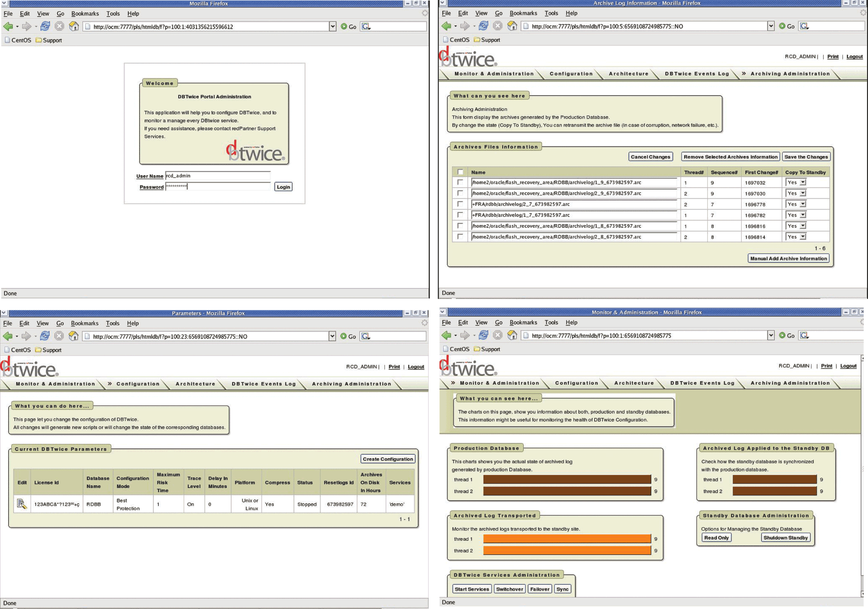The width and height of the screenshot is (868, 609).
Task: Click Reload icon in Archive Log Information window
Action: tap(483, 26)
